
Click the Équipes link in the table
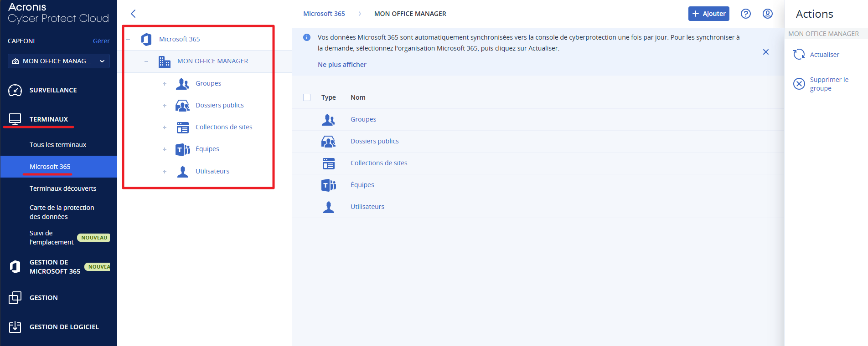pyautogui.click(x=362, y=185)
